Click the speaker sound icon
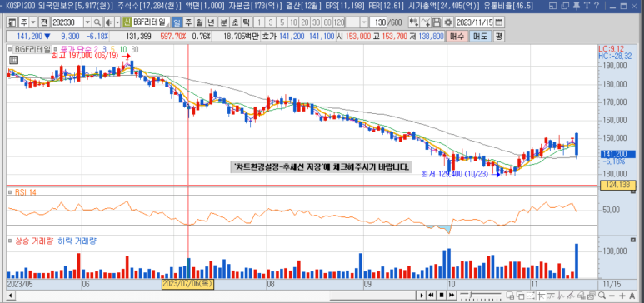The width and height of the screenshot is (644, 303). 109,22
